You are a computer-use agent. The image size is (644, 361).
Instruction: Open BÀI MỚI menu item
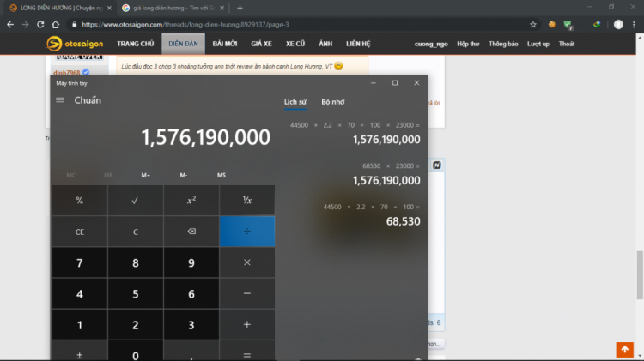click(225, 44)
